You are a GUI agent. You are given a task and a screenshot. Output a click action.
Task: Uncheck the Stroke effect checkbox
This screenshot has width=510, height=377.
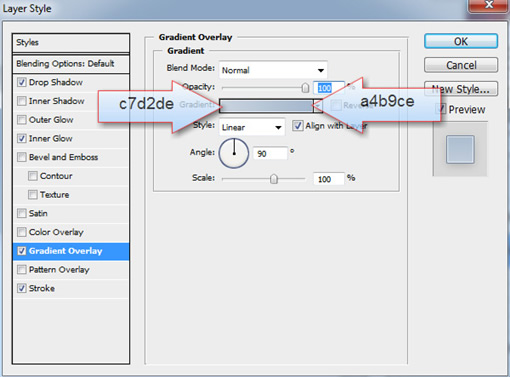point(22,288)
